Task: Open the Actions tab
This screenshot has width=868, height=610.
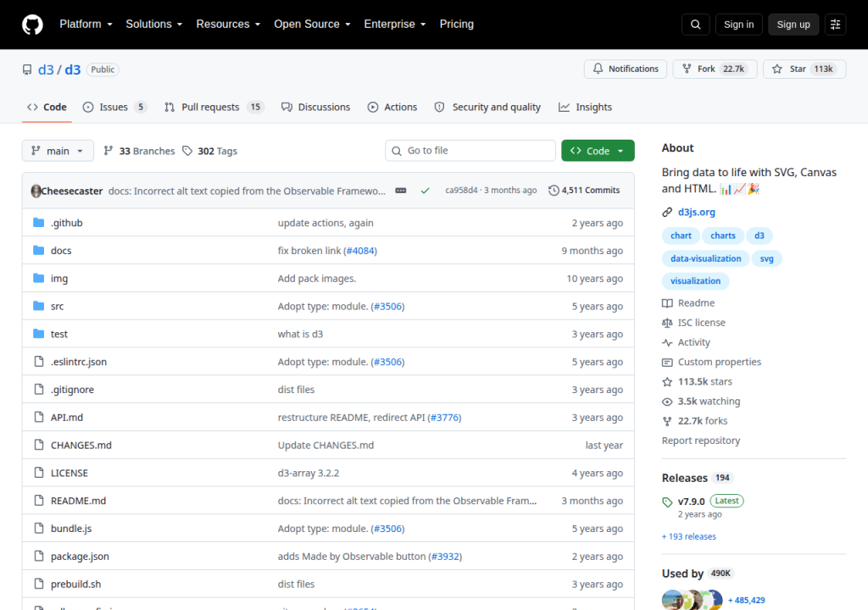Action: coord(392,108)
